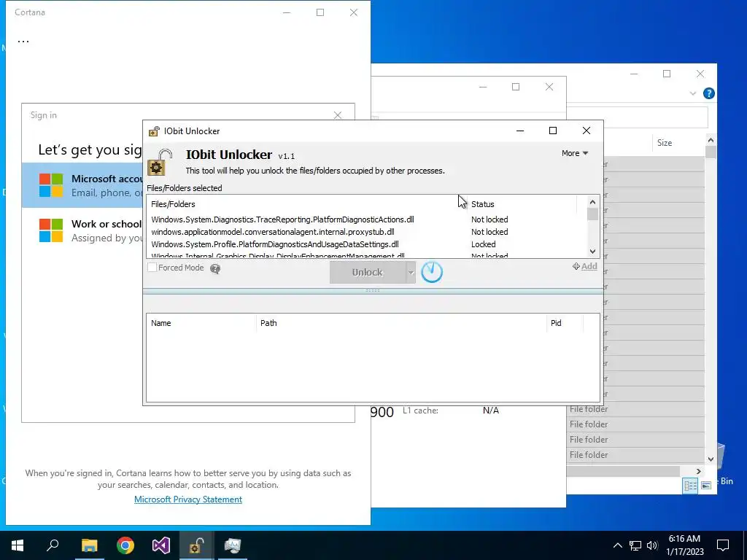Screen dimensions: 747x560
Task: Open File Explorer from the taskbar
Action: [x=89, y=545]
